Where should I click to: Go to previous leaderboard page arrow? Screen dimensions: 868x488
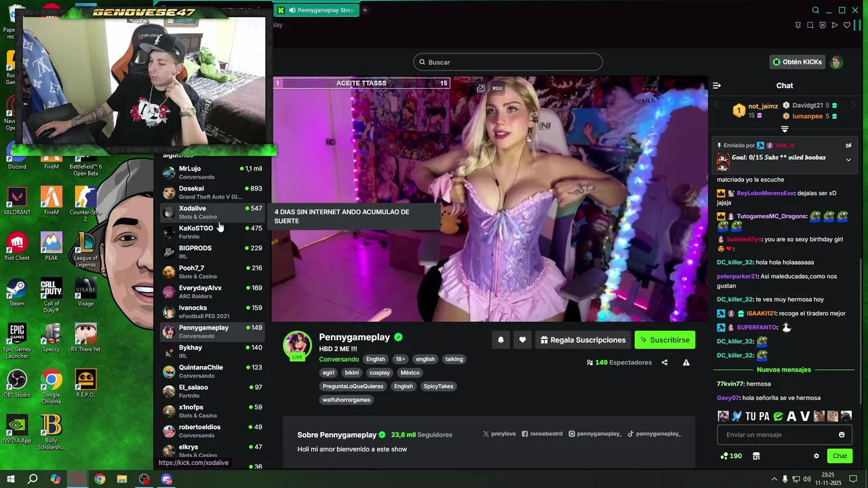point(717,105)
